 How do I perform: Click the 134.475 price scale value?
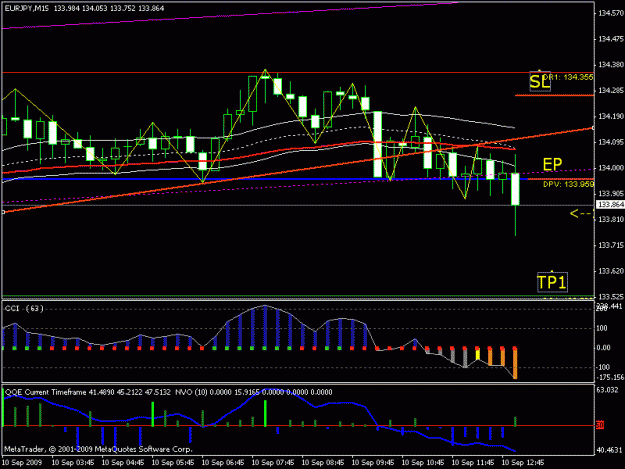(x=611, y=39)
